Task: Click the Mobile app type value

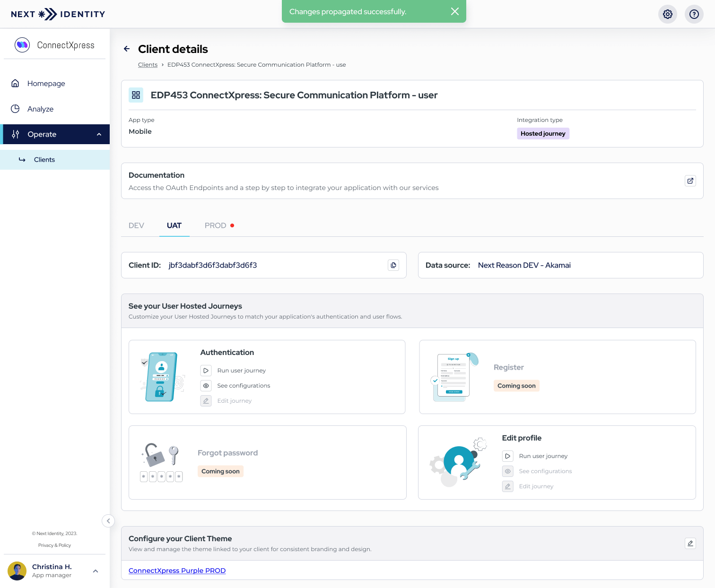Action: [140, 131]
